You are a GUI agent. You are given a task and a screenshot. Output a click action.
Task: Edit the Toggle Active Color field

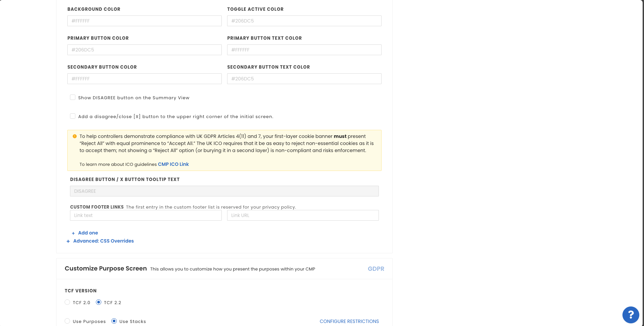[x=304, y=21]
